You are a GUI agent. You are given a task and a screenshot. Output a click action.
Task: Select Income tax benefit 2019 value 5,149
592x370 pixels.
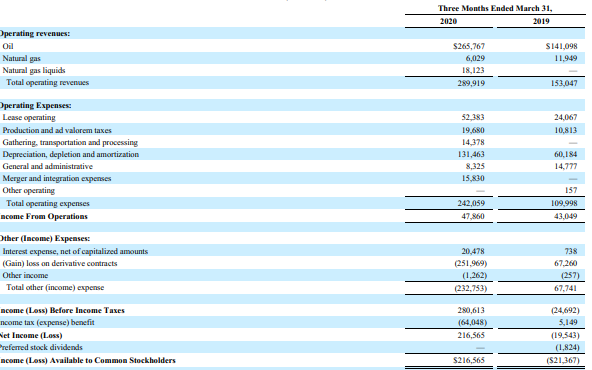point(568,322)
